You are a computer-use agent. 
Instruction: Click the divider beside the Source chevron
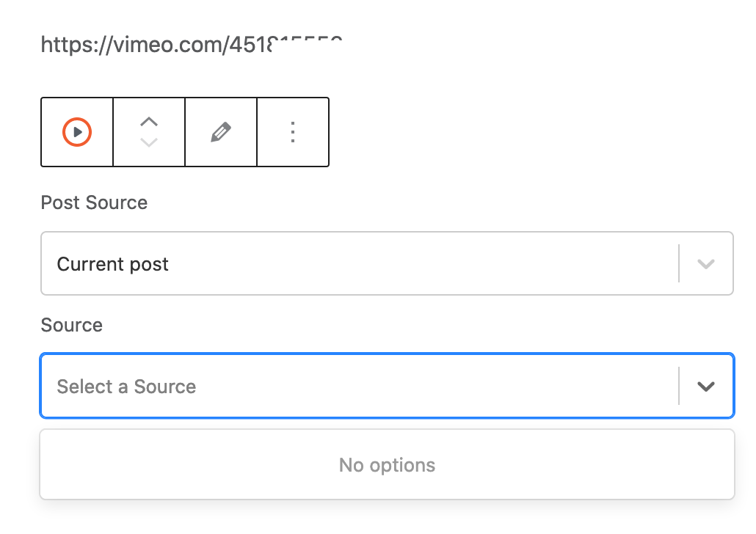point(679,386)
